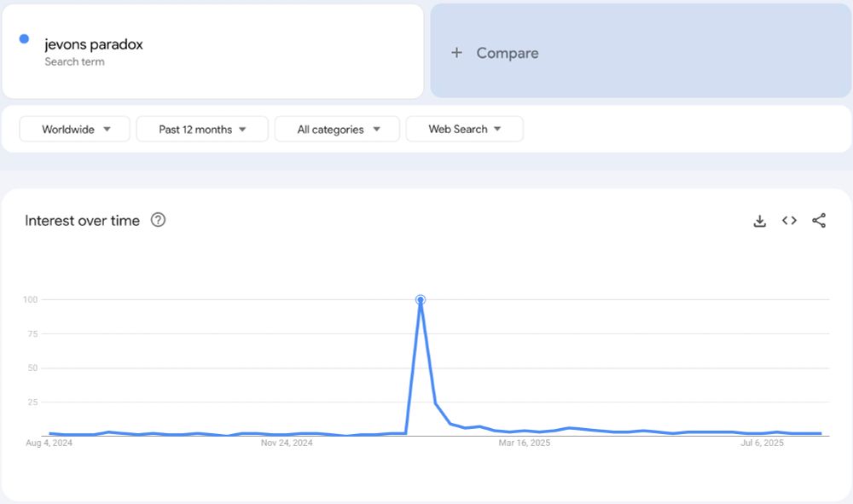Edit the jevons paradox search term
The width and height of the screenshot is (853, 504).
tap(212, 52)
